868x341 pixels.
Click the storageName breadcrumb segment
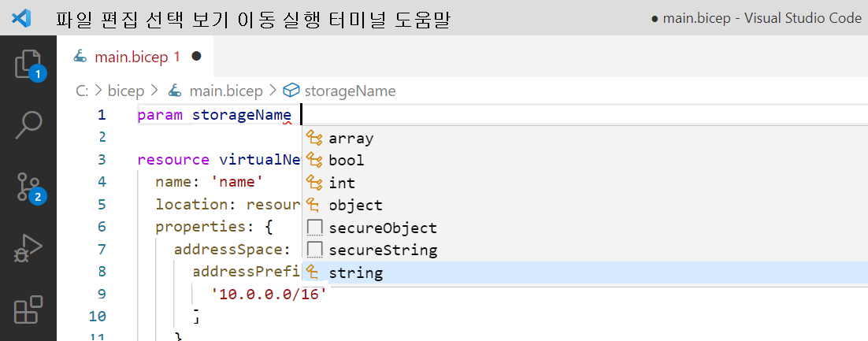coord(350,91)
